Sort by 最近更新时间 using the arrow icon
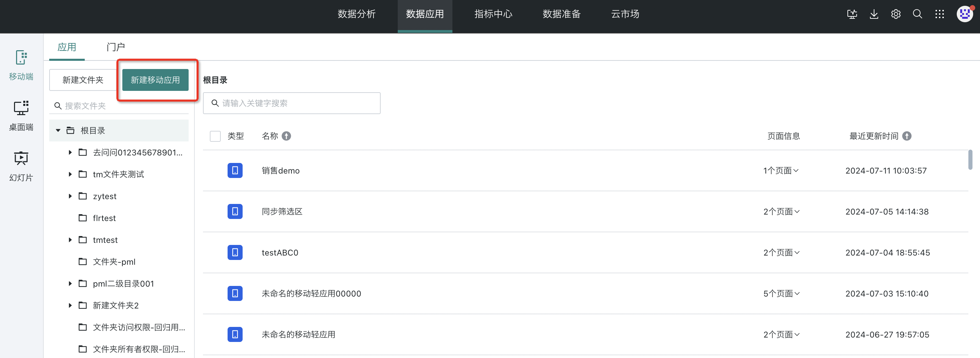Viewport: 980px width, 358px height. point(907,136)
